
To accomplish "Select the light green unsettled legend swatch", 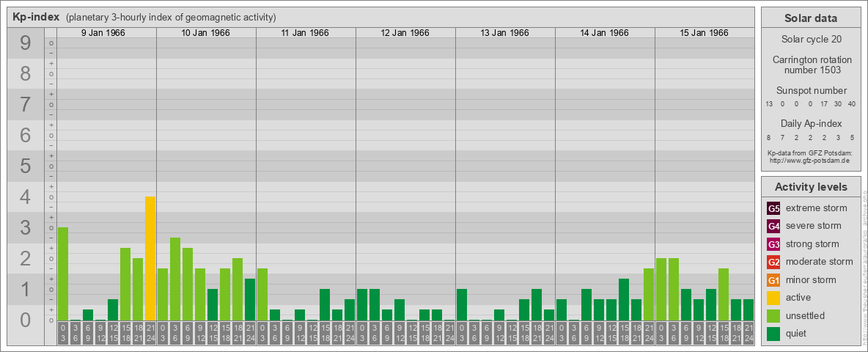I will pos(774,315).
